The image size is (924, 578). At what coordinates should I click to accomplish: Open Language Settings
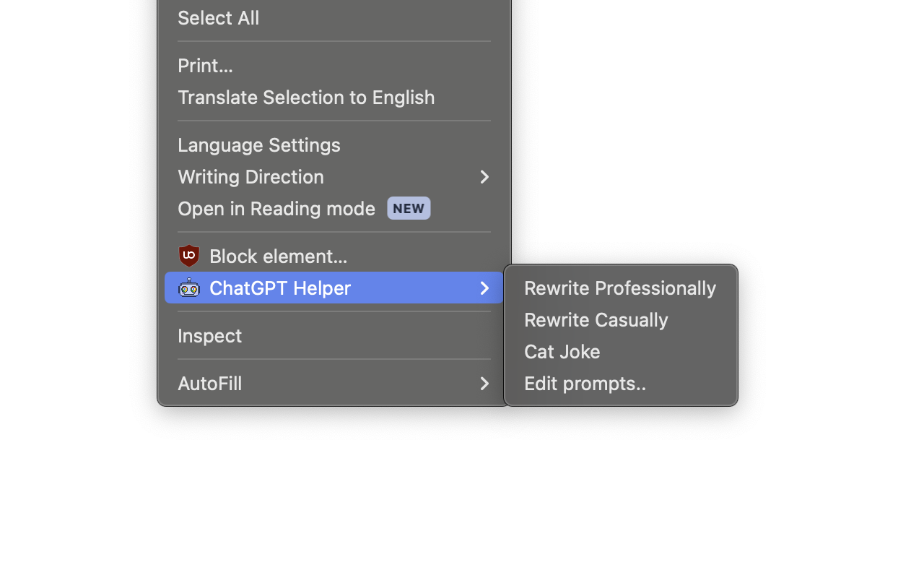tap(258, 144)
